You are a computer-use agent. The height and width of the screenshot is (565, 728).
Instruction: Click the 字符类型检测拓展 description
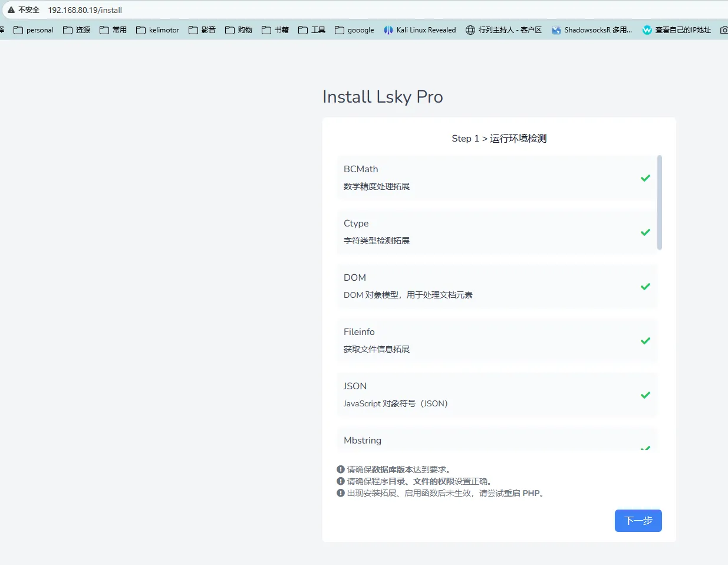(377, 241)
